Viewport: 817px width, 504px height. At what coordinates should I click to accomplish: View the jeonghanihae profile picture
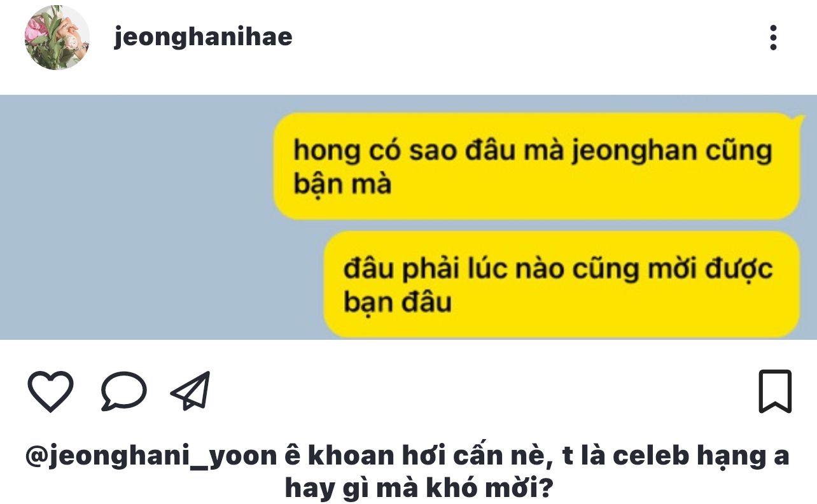57,38
